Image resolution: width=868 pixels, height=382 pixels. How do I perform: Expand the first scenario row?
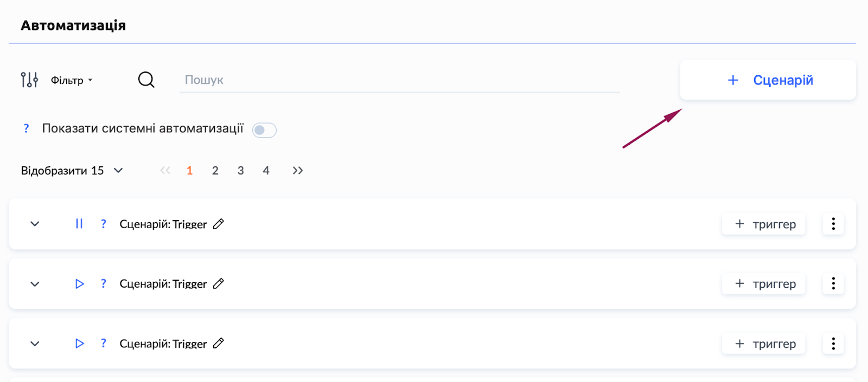click(35, 224)
